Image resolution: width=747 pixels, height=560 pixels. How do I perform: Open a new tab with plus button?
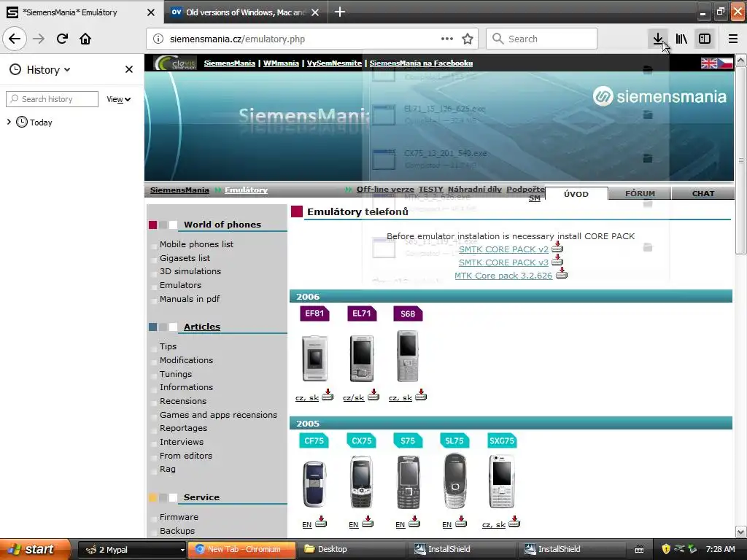(340, 12)
